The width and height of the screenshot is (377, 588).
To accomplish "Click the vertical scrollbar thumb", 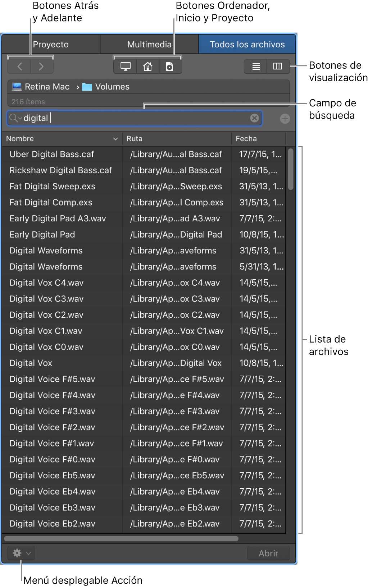I will (x=291, y=169).
